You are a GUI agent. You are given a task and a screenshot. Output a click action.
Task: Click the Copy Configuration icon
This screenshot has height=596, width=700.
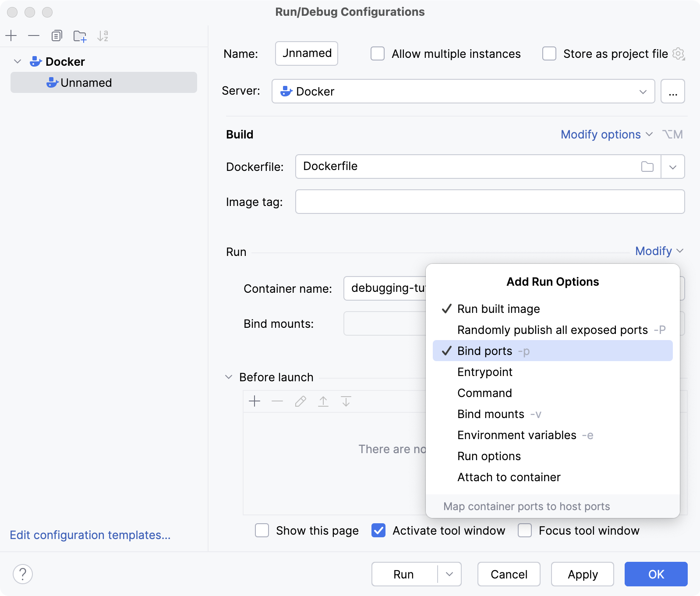(57, 35)
